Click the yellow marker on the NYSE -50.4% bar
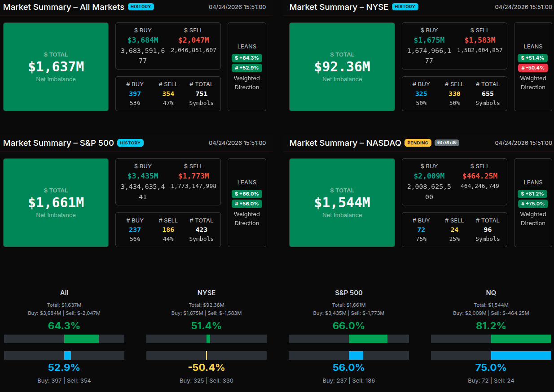The height and width of the screenshot is (392, 554). (x=207, y=355)
